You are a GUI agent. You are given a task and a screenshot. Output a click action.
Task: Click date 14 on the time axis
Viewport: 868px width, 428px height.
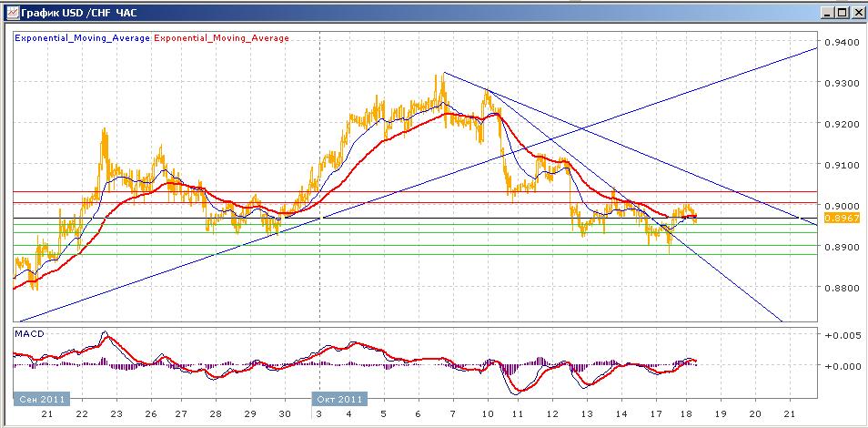click(621, 414)
